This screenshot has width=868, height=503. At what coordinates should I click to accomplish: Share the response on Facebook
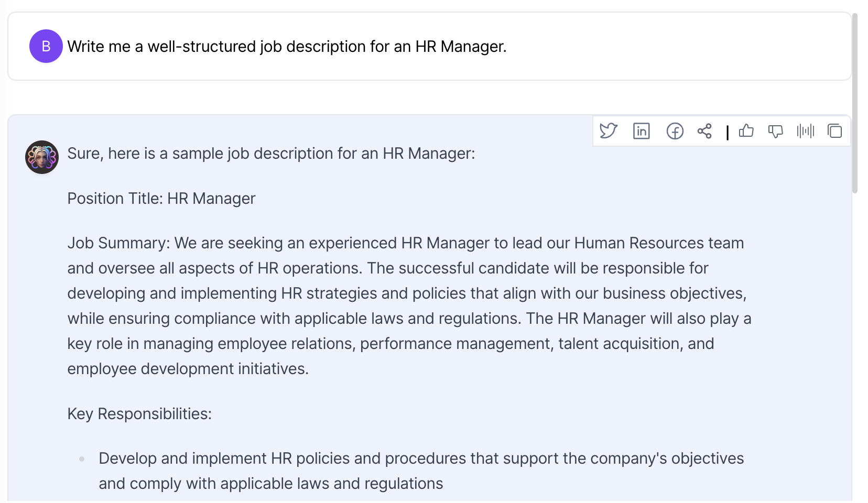click(675, 131)
